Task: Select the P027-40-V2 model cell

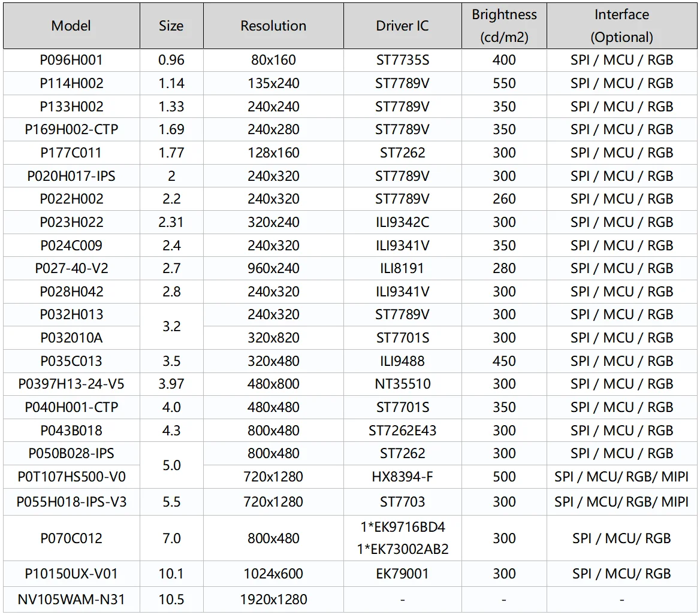Action: click(x=71, y=268)
